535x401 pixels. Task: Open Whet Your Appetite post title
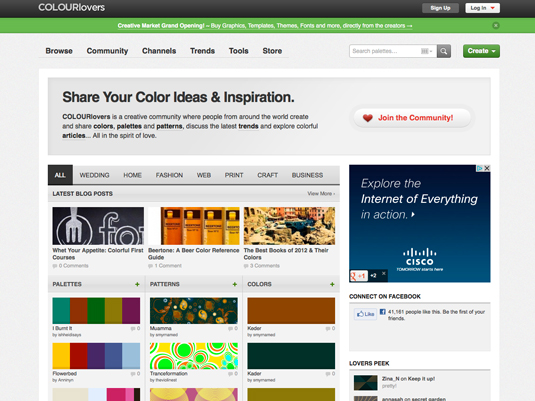tap(98, 254)
